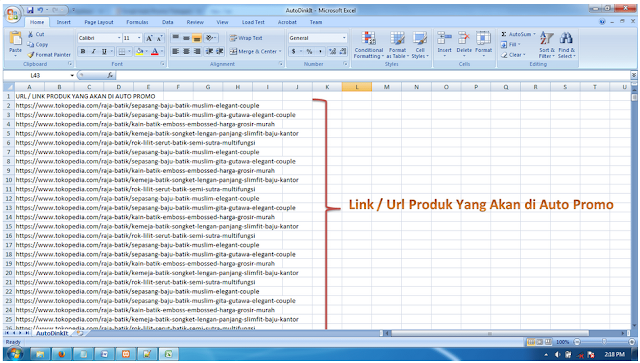Screen dimensions: 640x363
Task: Click Windows Start button
Action: (x=16, y=354)
